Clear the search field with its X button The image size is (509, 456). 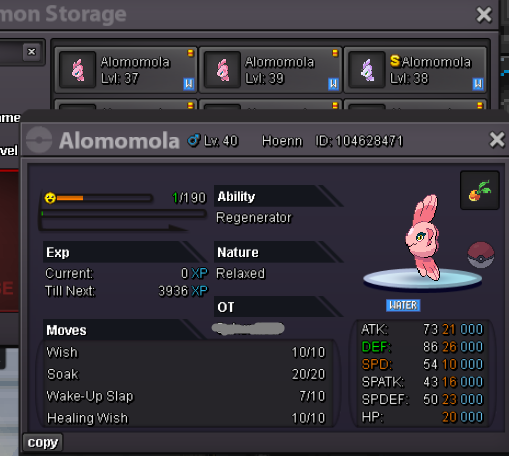point(32,52)
